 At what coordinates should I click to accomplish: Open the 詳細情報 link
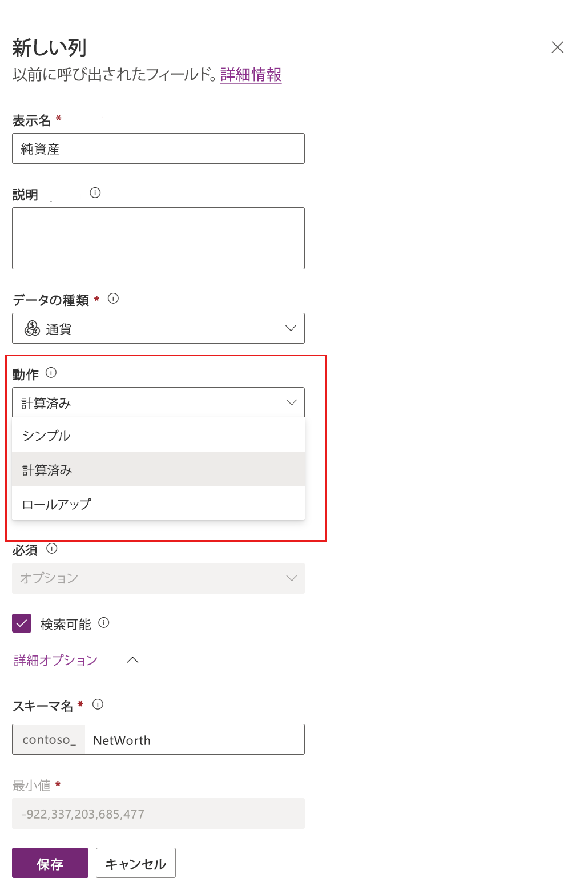coord(250,74)
